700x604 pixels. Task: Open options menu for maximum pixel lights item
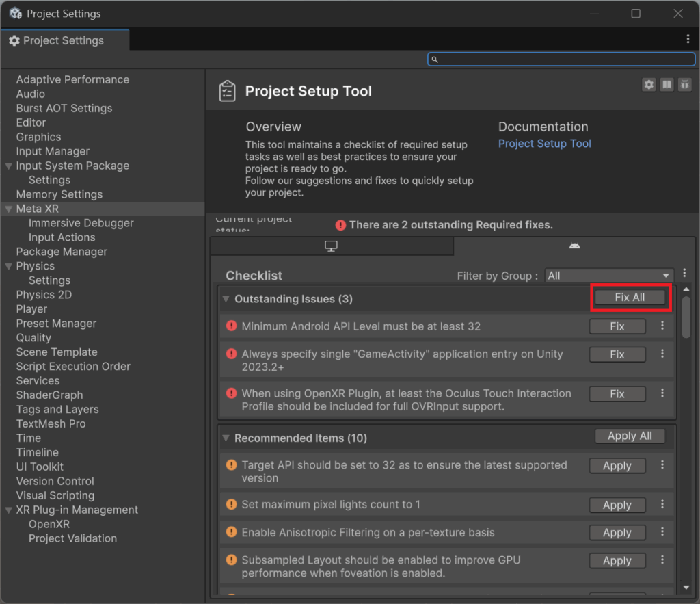click(x=662, y=504)
